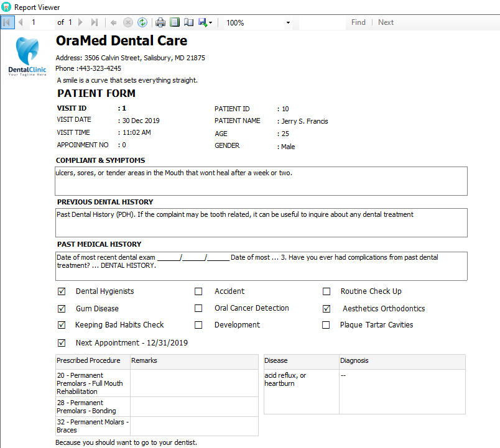500x448 pixels.
Task: Click the Next search link
Action: tap(386, 22)
